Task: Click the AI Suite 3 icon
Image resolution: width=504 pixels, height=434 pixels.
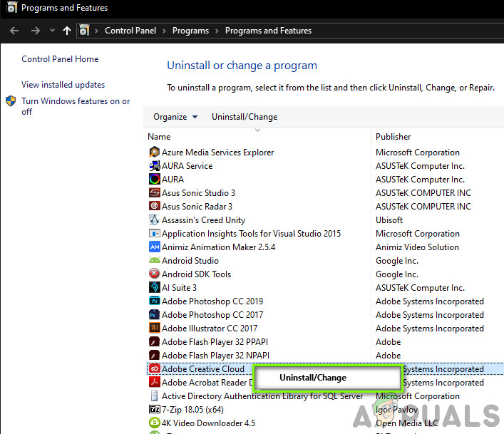Action: click(x=154, y=287)
